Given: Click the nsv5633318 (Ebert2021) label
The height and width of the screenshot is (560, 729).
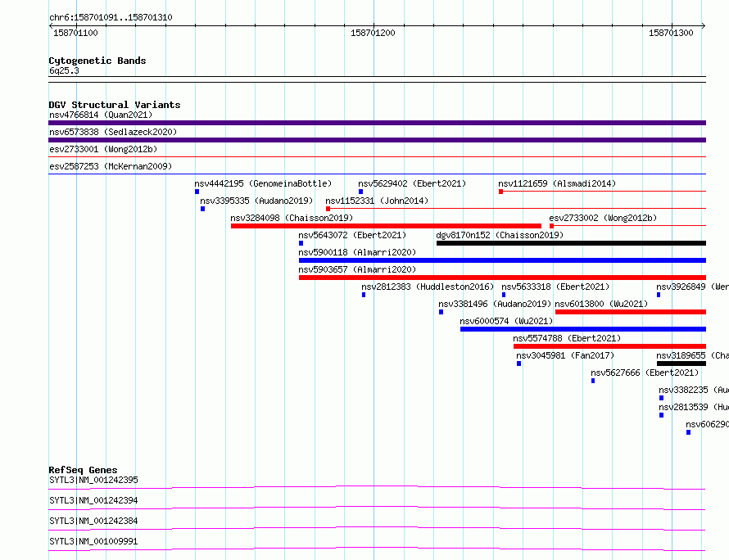Looking at the screenshot, I should pyautogui.click(x=555, y=287).
